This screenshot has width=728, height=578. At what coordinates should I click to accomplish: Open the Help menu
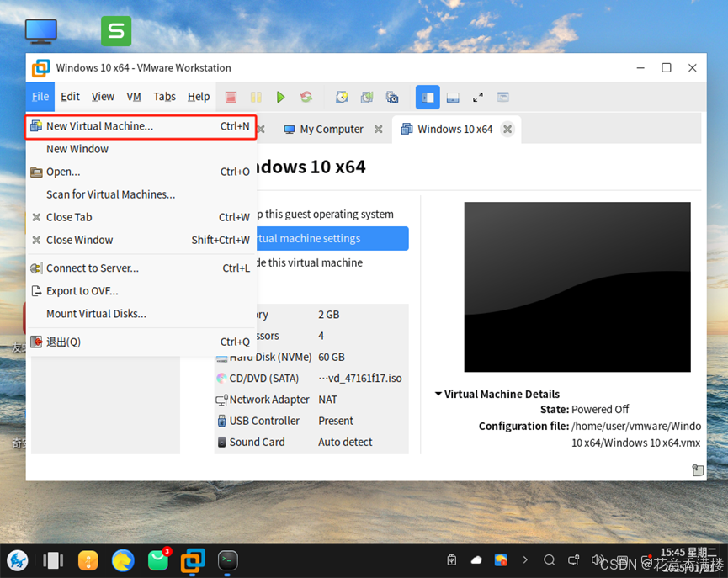tap(199, 97)
